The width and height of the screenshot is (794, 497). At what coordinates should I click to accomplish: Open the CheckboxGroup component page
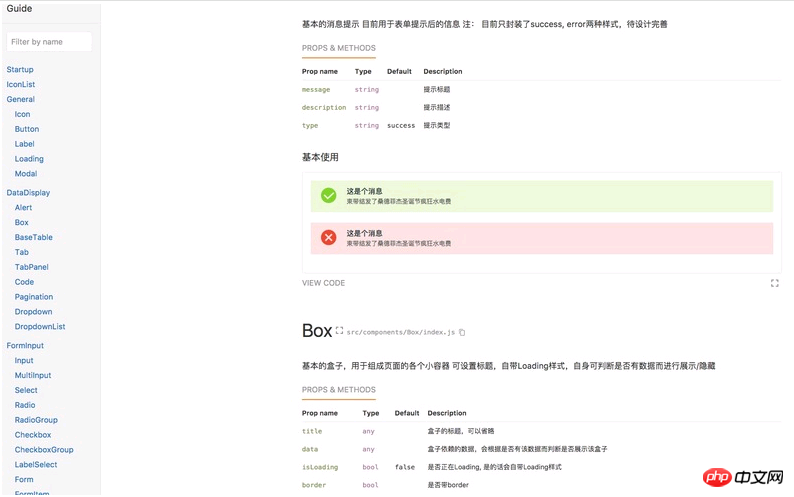pyautogui.click(x=44, y=450)
